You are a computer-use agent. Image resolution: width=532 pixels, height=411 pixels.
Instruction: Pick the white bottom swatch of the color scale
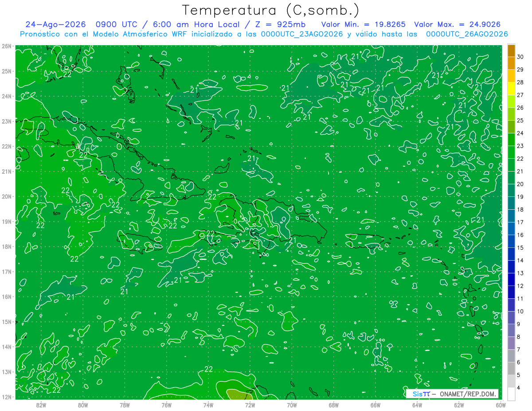click(x=511, y=394)
